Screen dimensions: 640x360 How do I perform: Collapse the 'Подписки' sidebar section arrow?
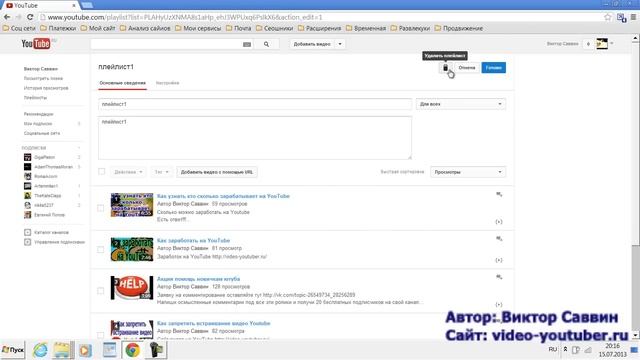[79, 148]
